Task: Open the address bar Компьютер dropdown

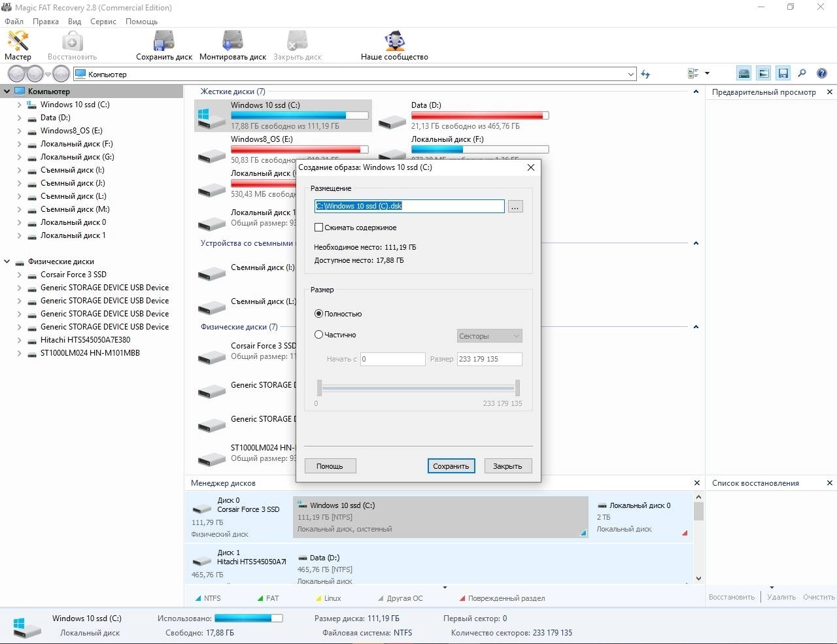Action: (x=631, y=75)
